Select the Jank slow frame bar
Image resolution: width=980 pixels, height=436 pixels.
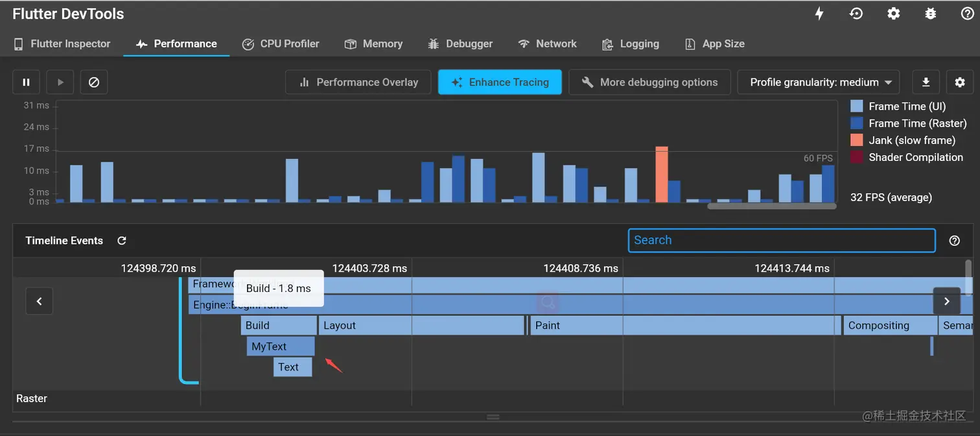click(x=661, y=175)
